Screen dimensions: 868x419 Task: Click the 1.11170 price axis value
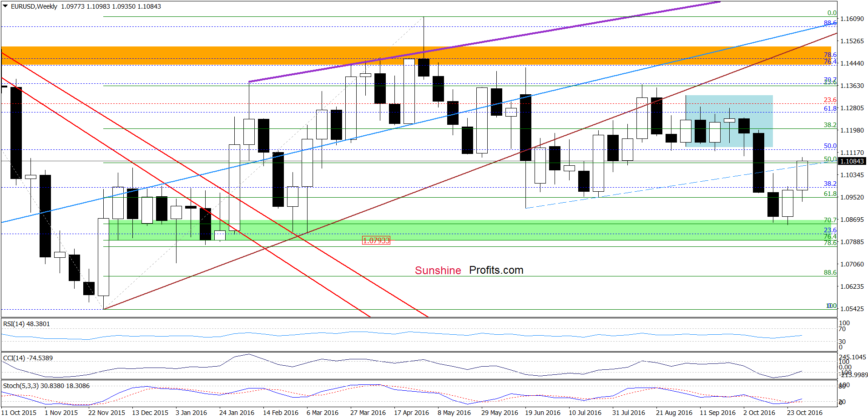pos(852,153)
